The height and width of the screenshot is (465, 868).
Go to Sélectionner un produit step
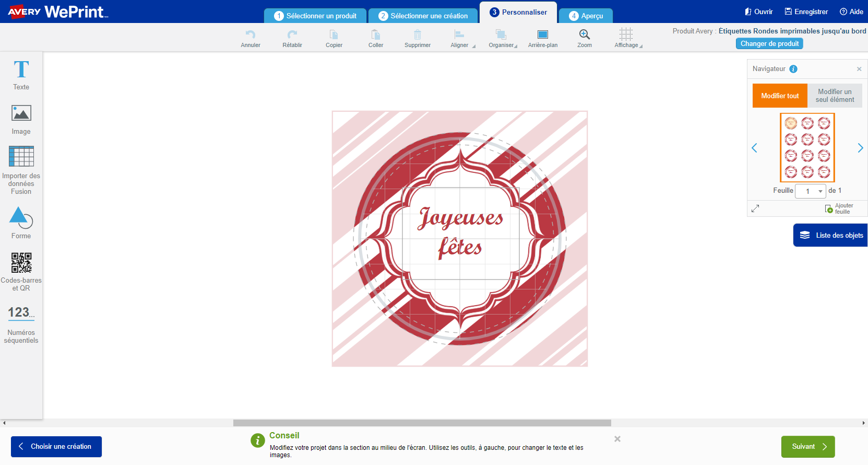[315, 16]
